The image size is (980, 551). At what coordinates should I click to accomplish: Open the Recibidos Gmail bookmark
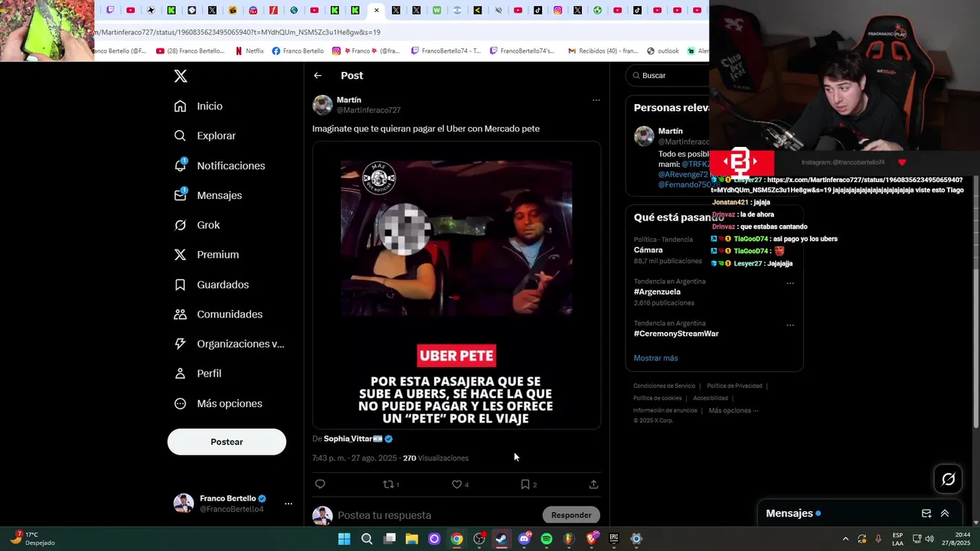click(603, 51)
